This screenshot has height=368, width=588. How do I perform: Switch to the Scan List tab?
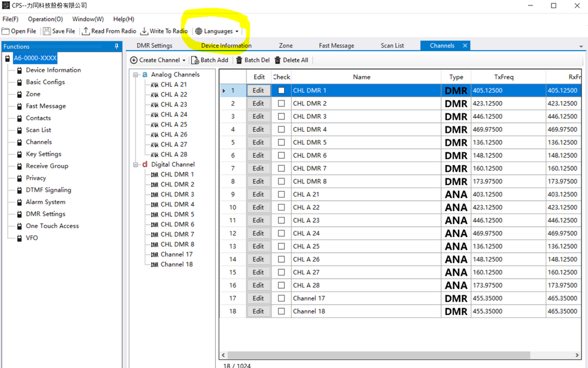pyautogui.click(x=392, y=45)
